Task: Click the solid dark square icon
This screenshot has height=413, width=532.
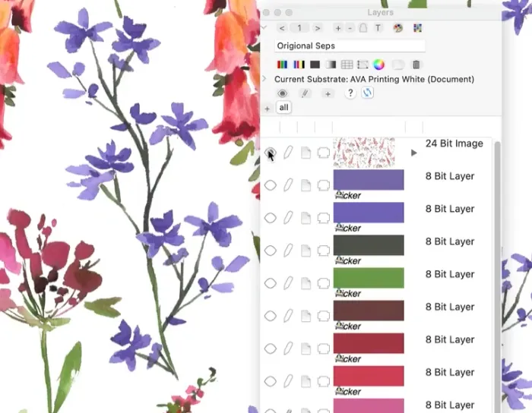Action: [x=315, y=65]
